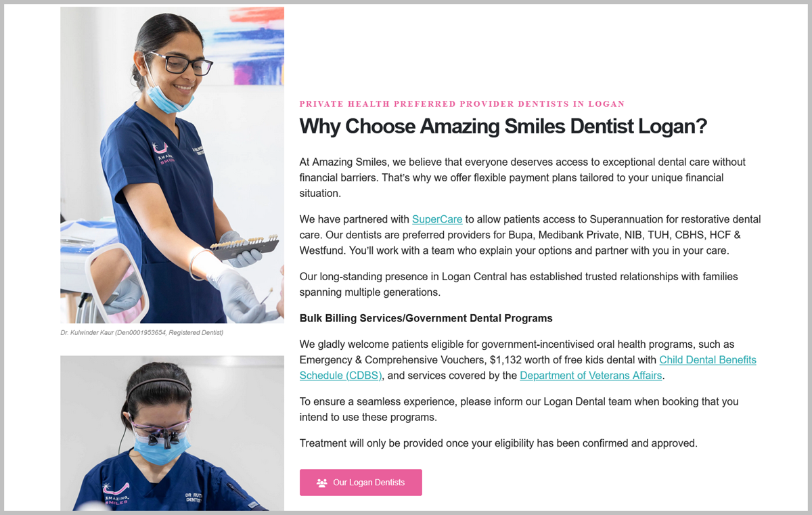Click the Our Logan Dentists button
812x515 pixels.
coord(361,483)
